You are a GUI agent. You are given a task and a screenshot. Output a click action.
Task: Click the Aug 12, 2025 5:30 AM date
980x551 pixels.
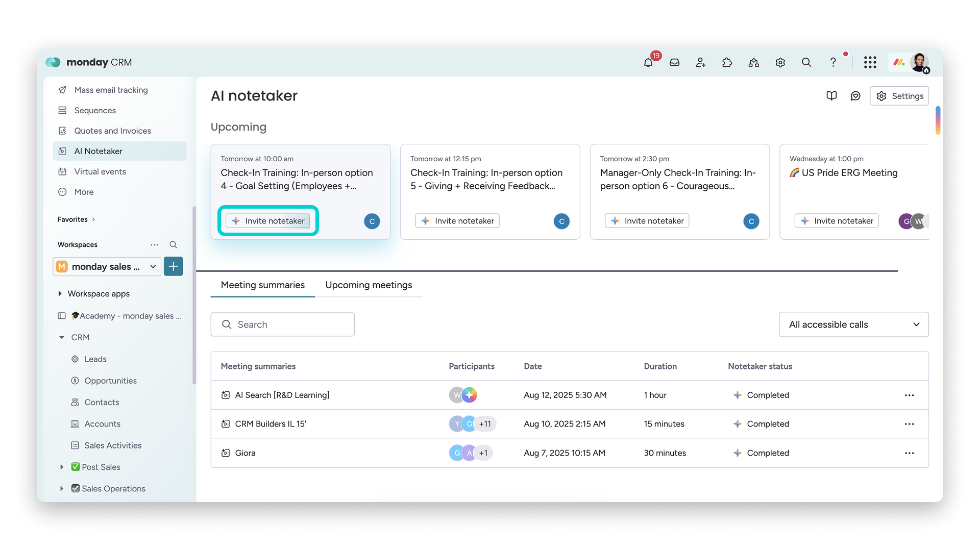(565, 395)
